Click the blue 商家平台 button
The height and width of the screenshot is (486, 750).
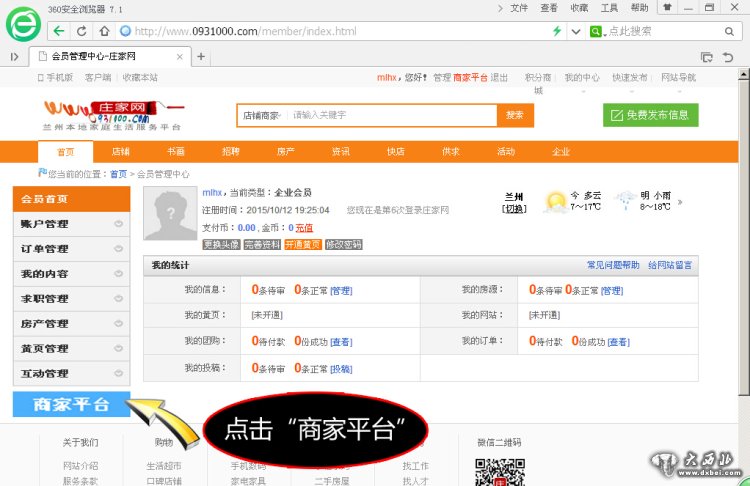71,405
